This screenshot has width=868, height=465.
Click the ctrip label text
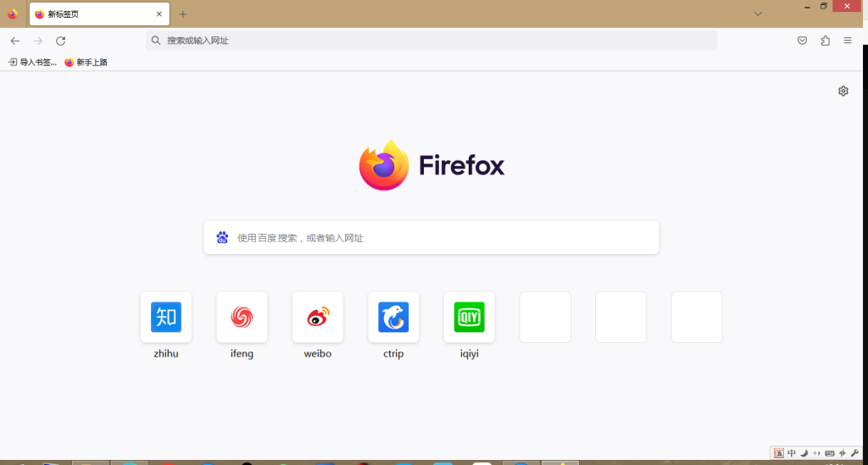click(393, 354)
